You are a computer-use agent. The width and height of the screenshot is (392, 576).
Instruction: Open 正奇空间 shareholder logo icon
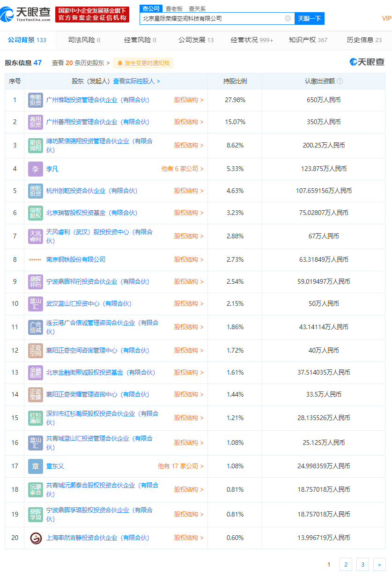click(x=36, y=350)
